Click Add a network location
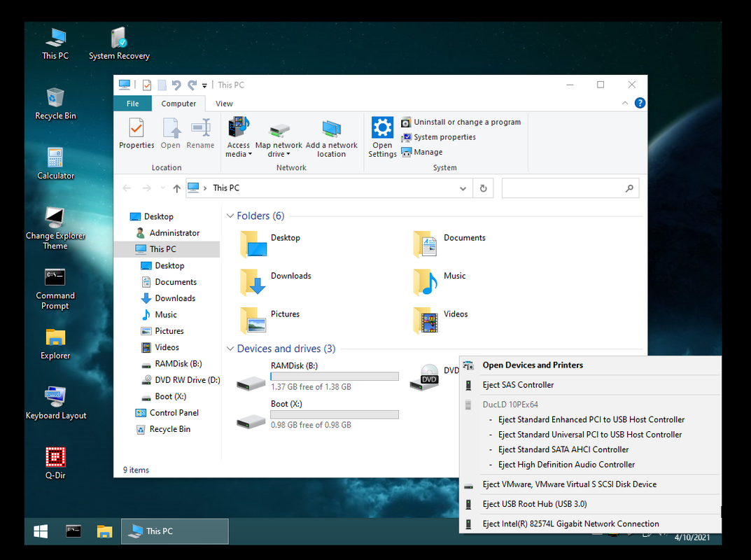Image resolution: width=751 pixels, height=560 pixels. pos(332,137)
